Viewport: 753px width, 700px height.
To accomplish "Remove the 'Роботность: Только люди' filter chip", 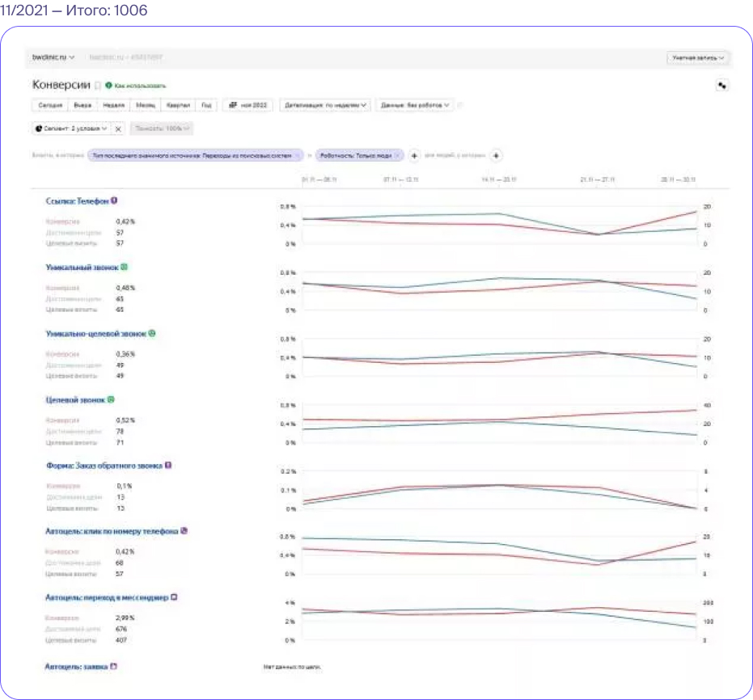I will [x=397, y=155].
